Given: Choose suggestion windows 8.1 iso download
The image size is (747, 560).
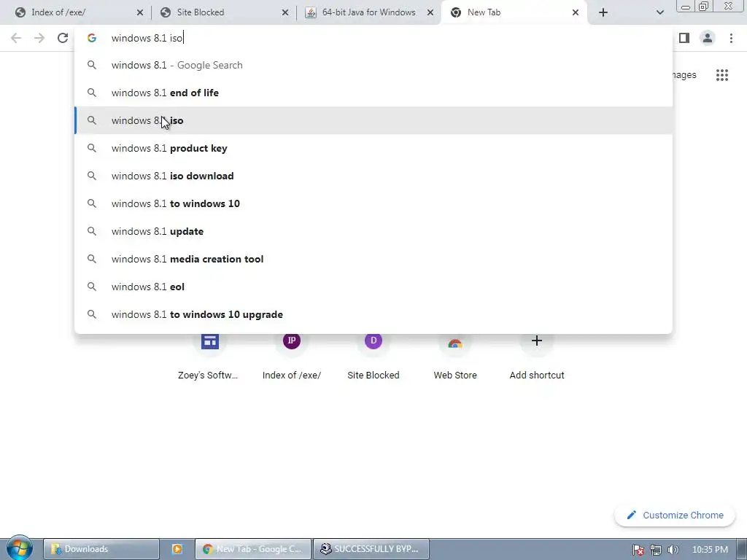Looking at the screenshot, I should [373, 176].
